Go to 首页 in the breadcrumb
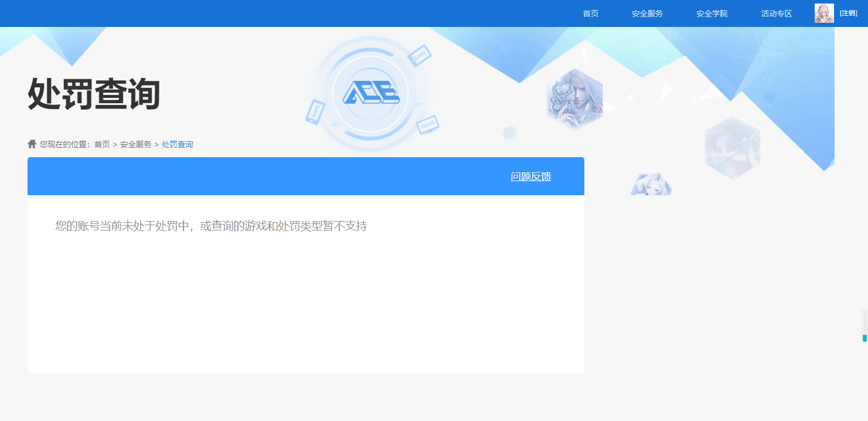This screenshot has height=421, width=868. point(102,144)
